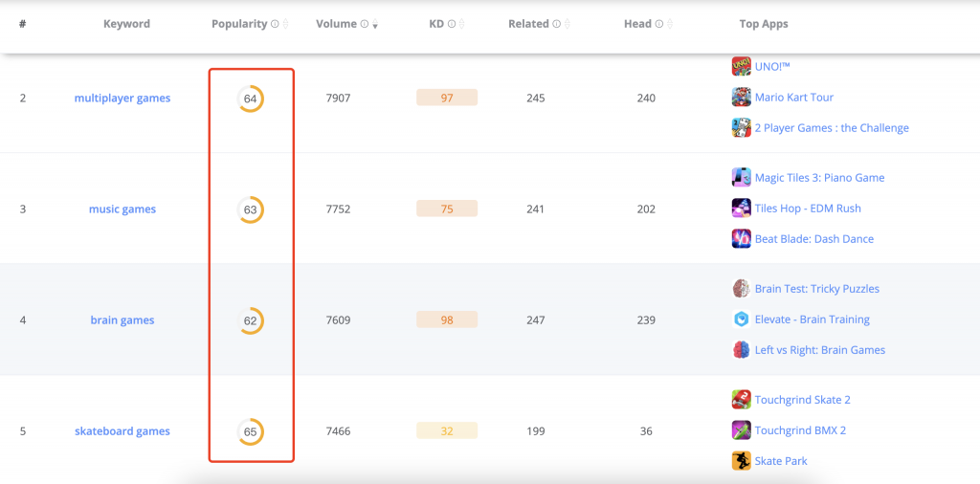980x484 pixels.
Task: Open the Brain Test: Tricky Puzzles link
Action: (816, 289)
